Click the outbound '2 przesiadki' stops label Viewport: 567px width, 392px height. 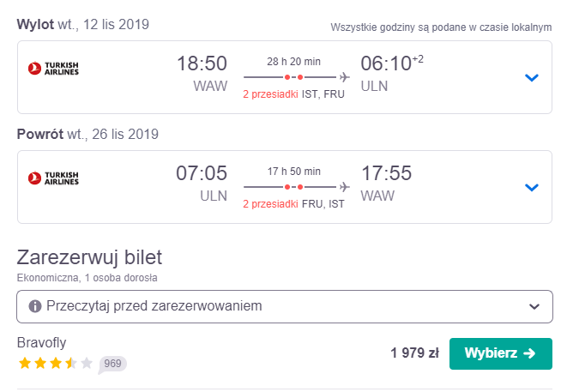[x=270, y=94]
